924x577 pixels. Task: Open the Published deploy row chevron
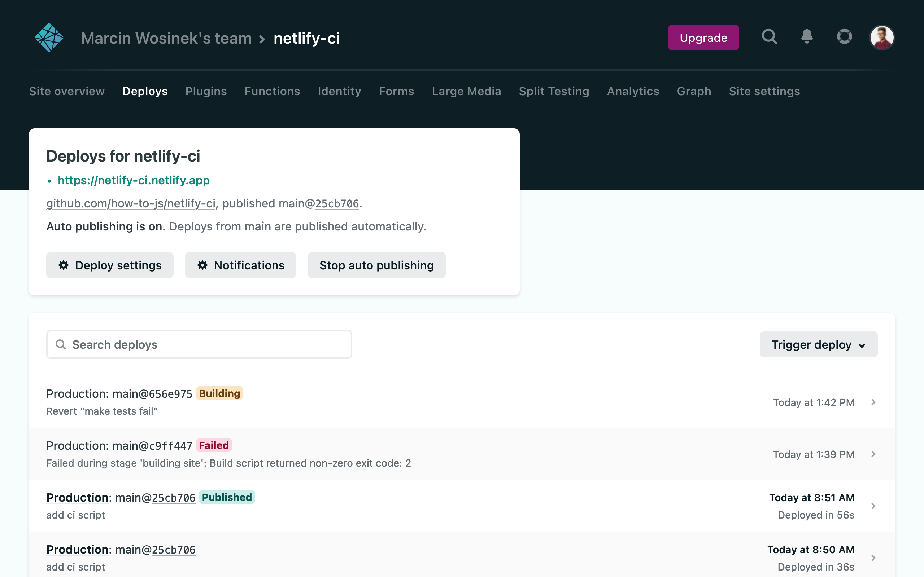pos(873,506)
